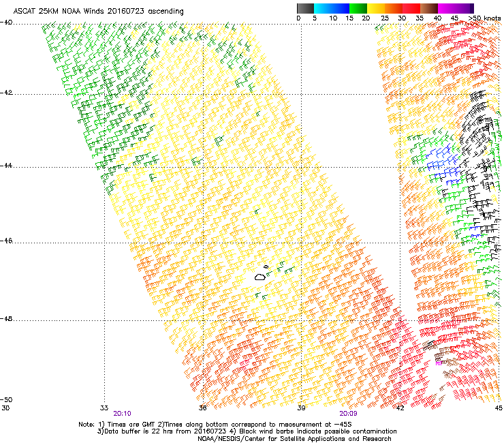504x443 pixels.
Task: Select the cyan-to-blue 5-15 knots legend swatch
Action: point(332,8)
